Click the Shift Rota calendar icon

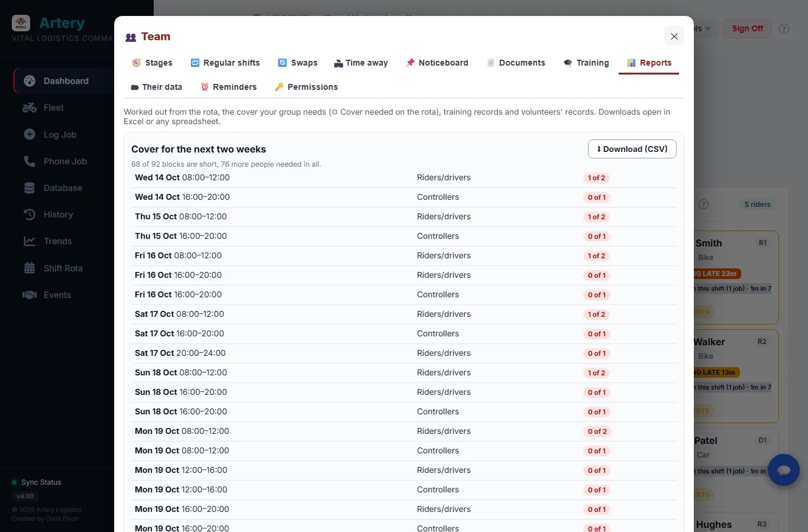(30, 268)
